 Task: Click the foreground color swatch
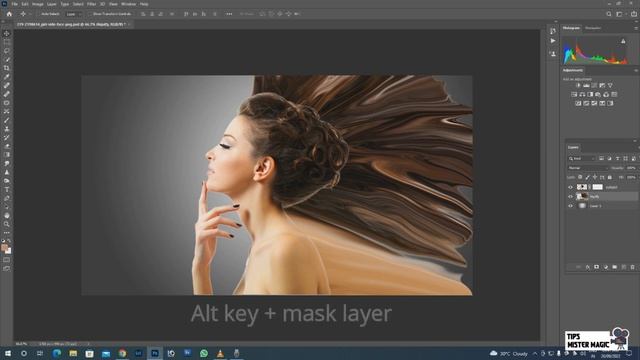4,248
